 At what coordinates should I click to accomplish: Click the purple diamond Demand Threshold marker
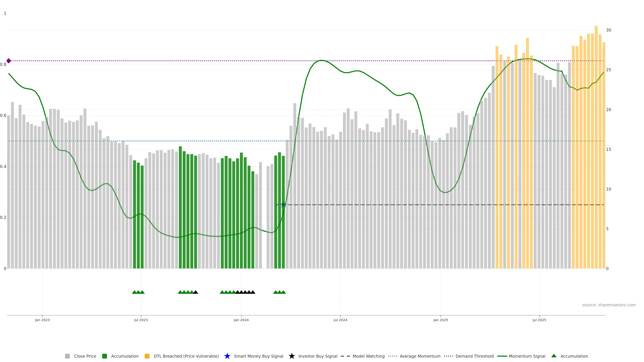[9, 61]
